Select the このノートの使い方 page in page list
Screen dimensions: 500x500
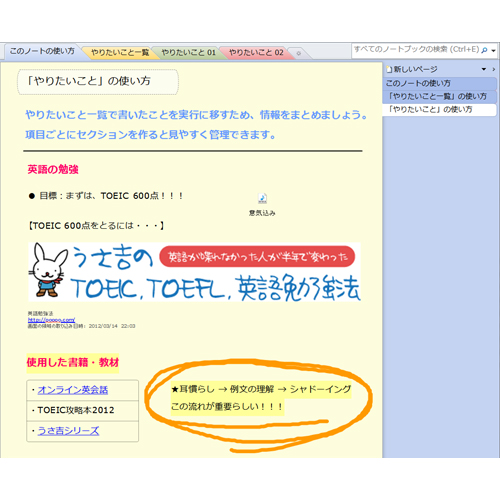click(439, 83)
